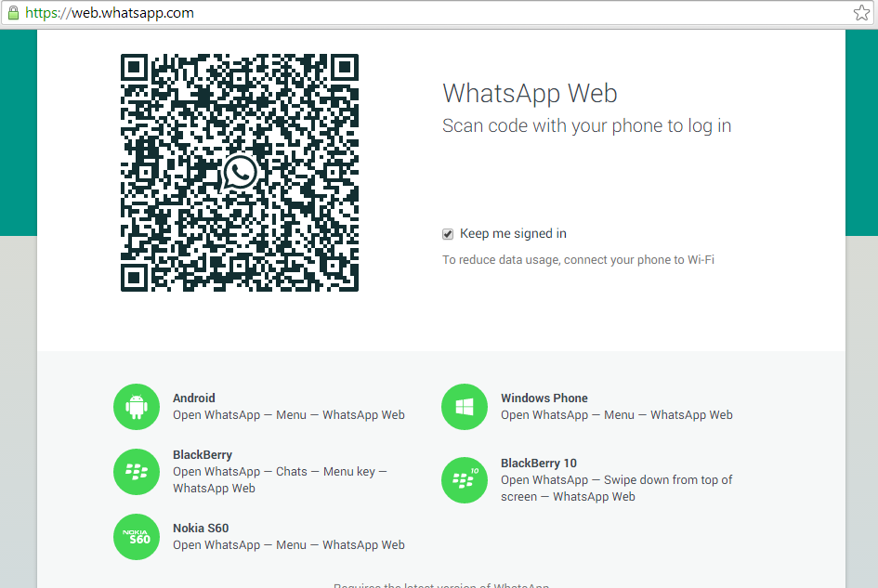878x588 pixels.
Task: Click the "Keep me signed in" label
Action: [513, 234]
